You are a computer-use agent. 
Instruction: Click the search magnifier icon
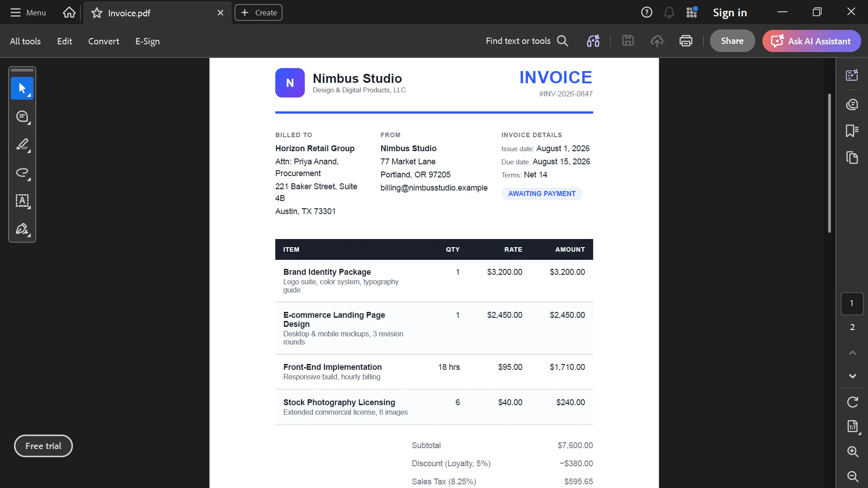pos(562,41)
